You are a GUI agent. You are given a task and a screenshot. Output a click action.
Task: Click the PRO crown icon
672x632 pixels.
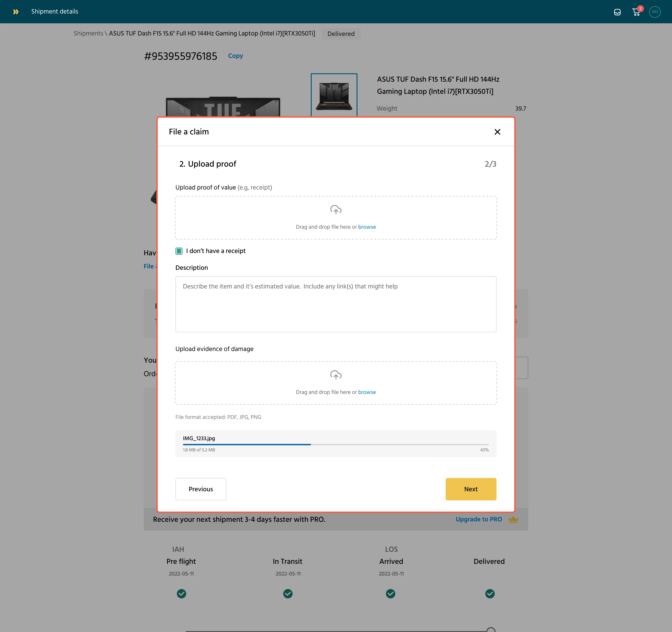point(513,520)
